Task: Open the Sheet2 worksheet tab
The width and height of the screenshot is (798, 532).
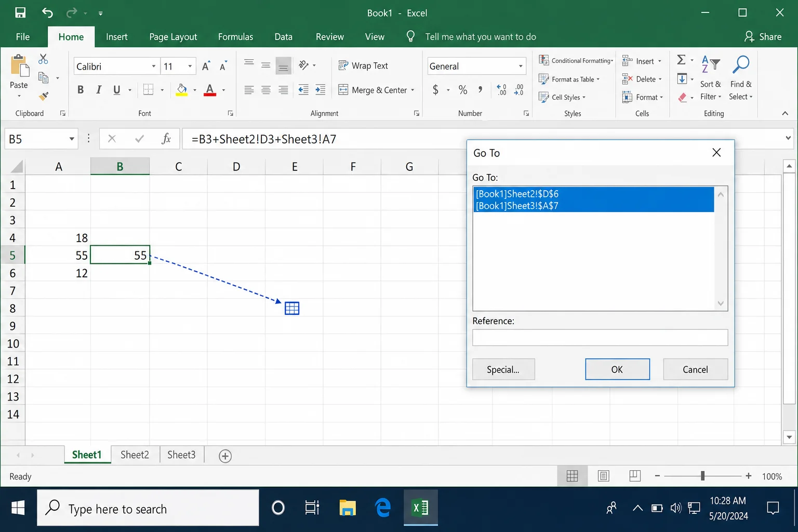Action: point(135,455)
